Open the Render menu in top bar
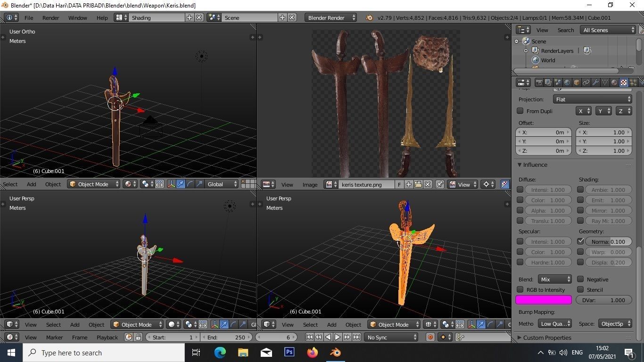This screenshot has width=644, height=362. [x=50, y=17]
